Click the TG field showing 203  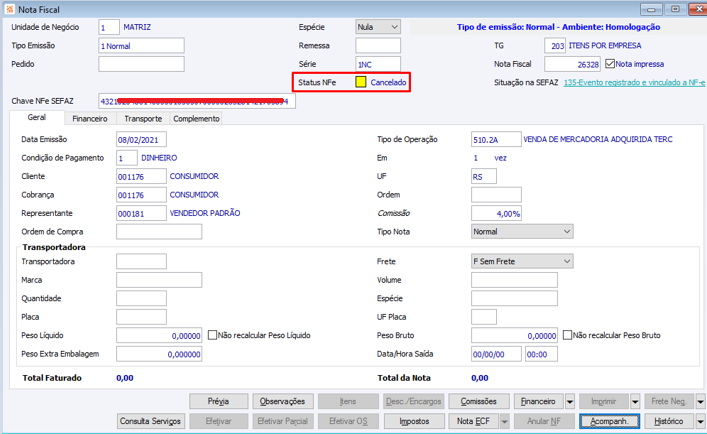point(555,46)
